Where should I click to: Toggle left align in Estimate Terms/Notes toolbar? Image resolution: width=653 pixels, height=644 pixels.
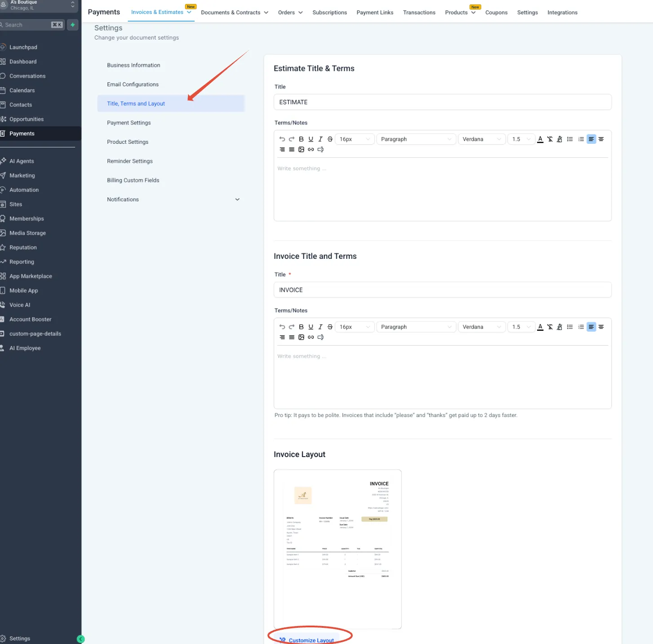[591, 139]
